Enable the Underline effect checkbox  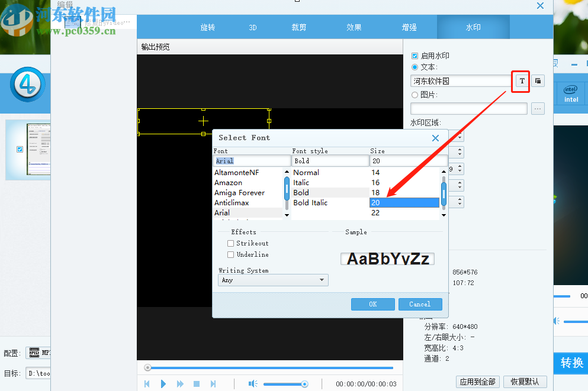231,254
